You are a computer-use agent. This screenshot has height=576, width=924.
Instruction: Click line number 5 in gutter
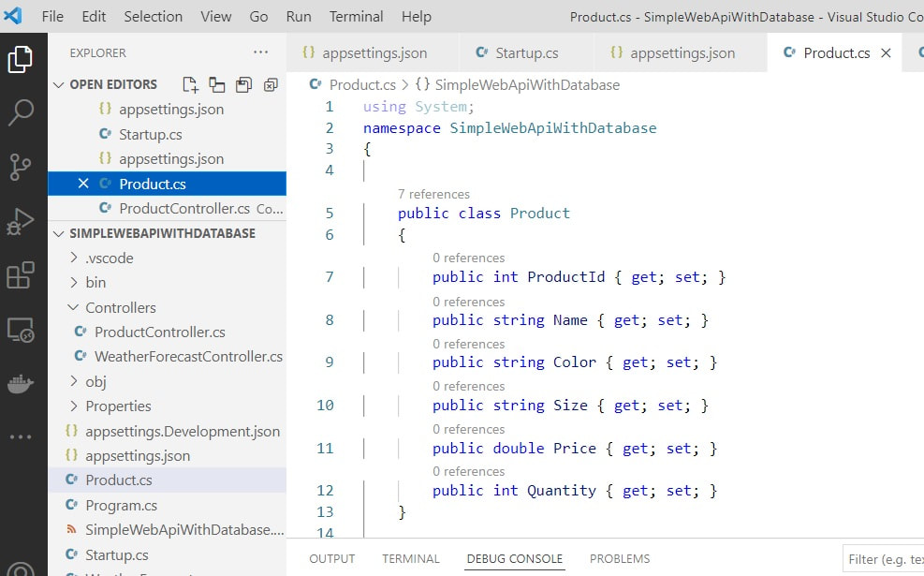tap(330, 213)
